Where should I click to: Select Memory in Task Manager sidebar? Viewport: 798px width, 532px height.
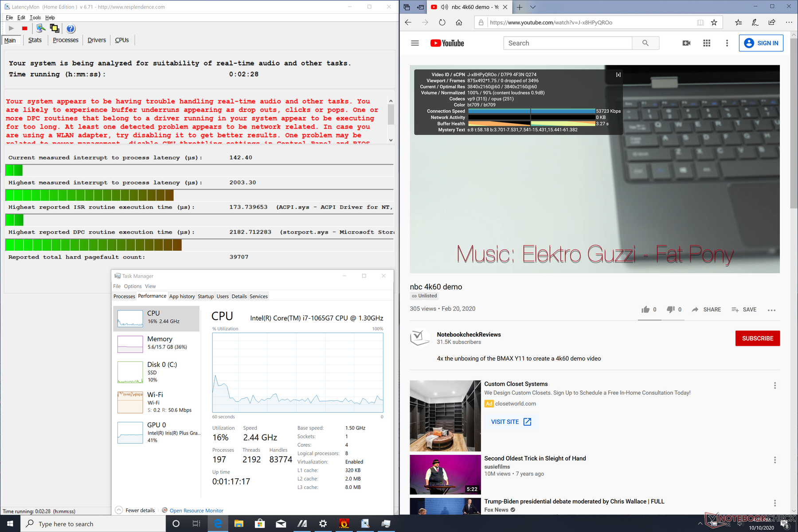coord(156,344)
